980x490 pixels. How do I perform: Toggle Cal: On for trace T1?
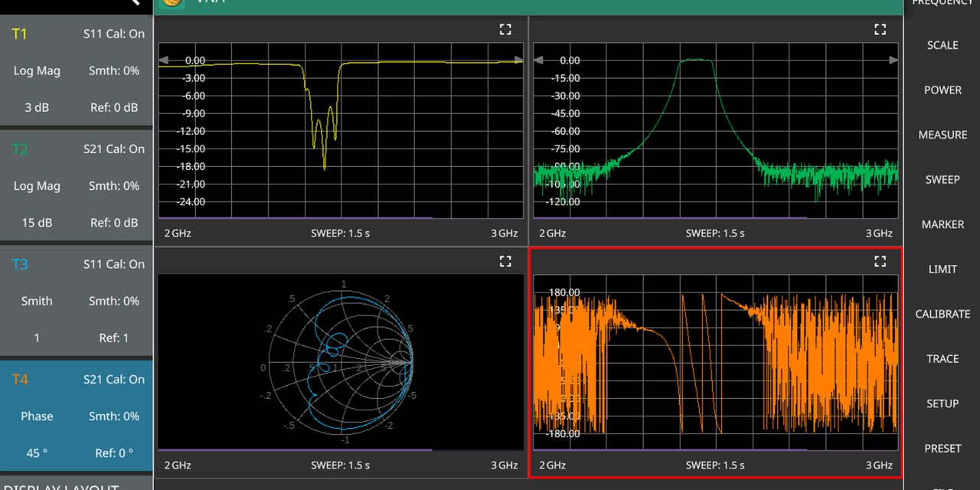114,34
